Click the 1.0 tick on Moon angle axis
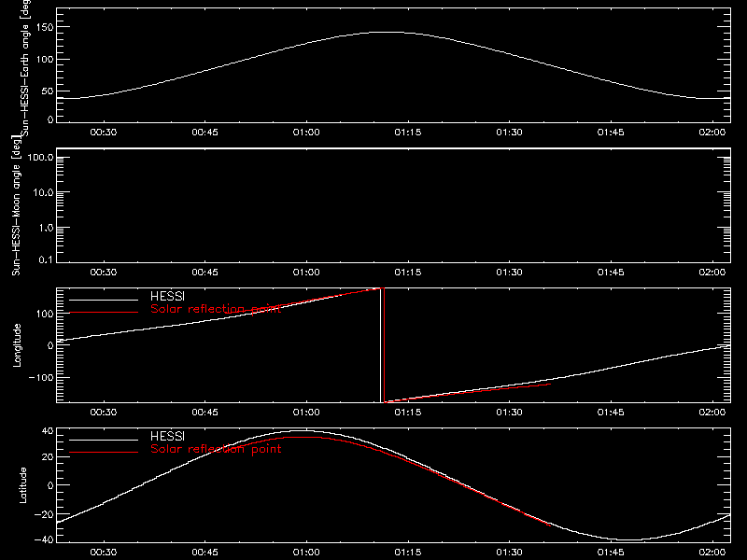The image size is (747, 560). tap(46, 228)
